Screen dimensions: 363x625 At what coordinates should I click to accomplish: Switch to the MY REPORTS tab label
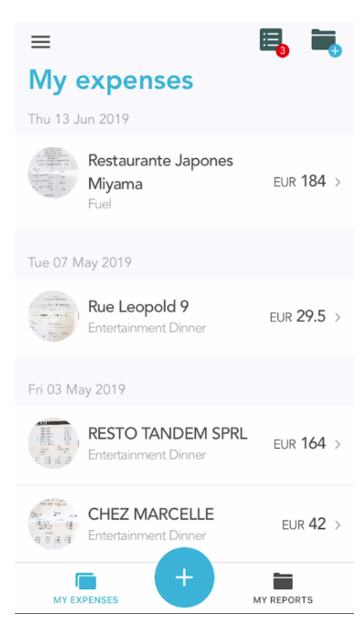click(283, 600)
